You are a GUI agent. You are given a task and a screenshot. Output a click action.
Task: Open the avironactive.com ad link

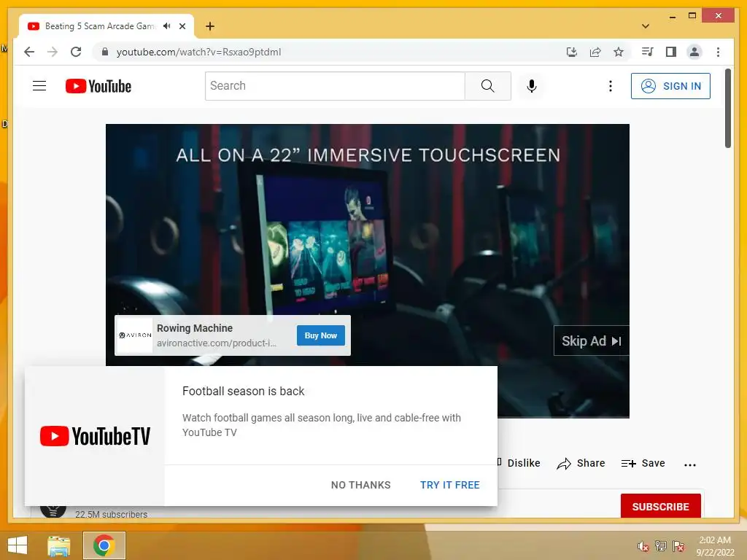[x=216, y=343]
